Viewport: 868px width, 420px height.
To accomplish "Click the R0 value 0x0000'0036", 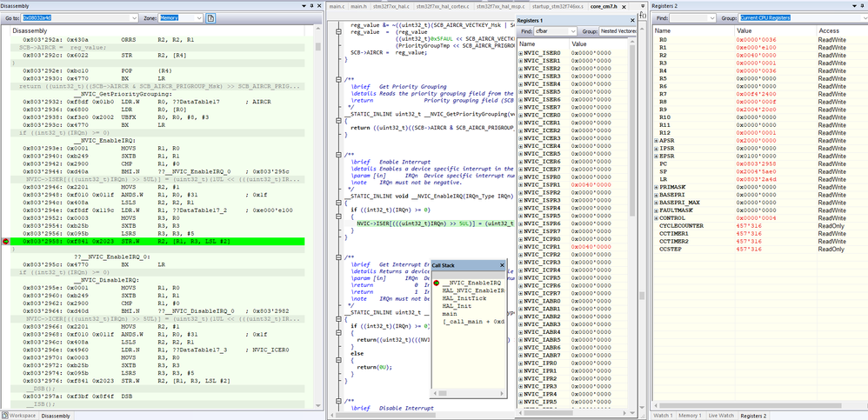I will point(755,40).
